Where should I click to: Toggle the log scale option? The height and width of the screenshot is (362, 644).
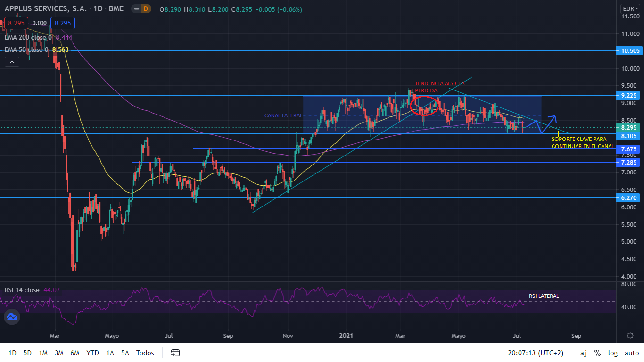click(613, 353)
